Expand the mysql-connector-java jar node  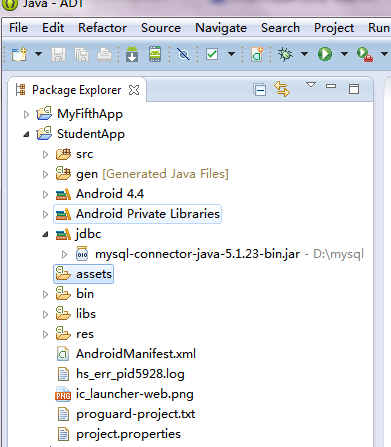[x=65, y=254]
